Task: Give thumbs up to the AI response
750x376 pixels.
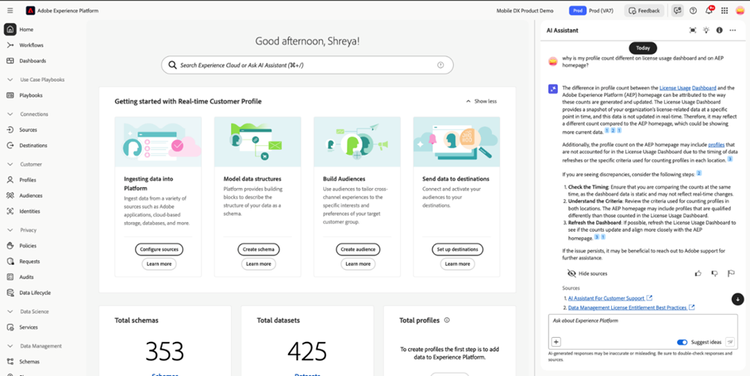Action: point(698,274)
